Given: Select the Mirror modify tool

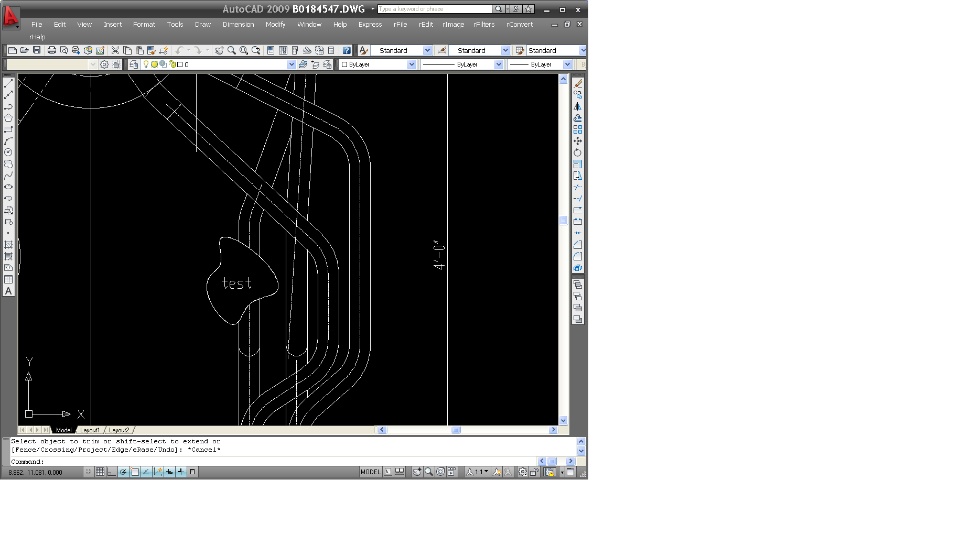Looking at the screenshot, I should tap(578, 107).
